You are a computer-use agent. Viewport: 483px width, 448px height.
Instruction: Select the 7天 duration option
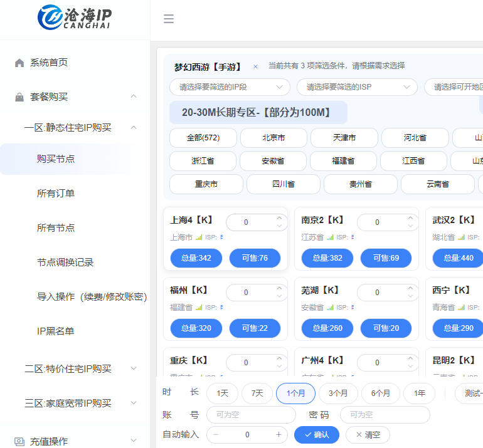(257, 393)
